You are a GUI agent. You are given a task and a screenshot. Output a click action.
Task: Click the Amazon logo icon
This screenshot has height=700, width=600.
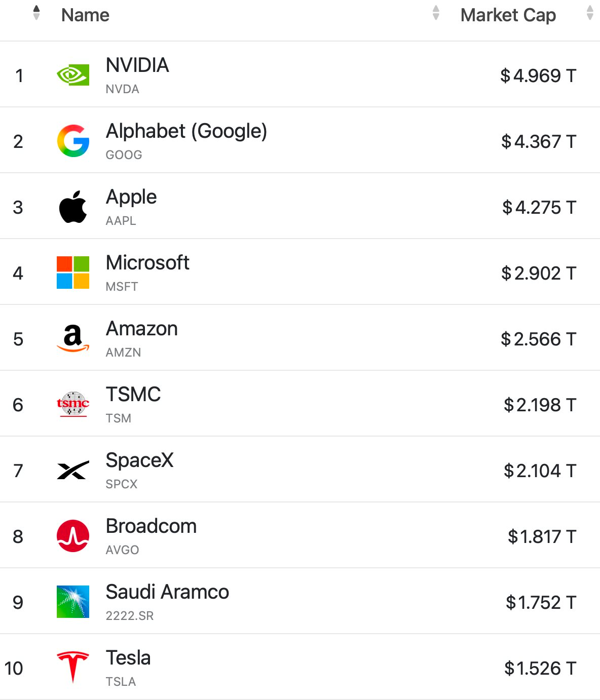73,338
